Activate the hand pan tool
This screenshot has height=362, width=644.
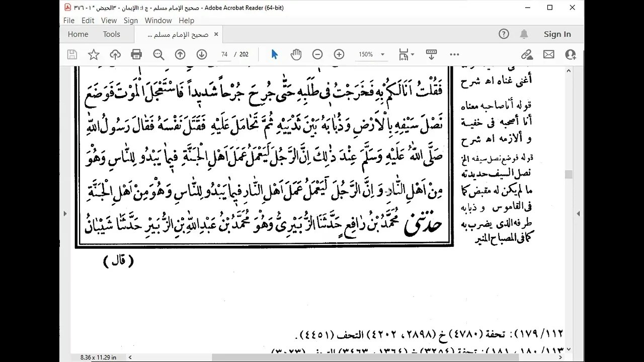(296, 54)
